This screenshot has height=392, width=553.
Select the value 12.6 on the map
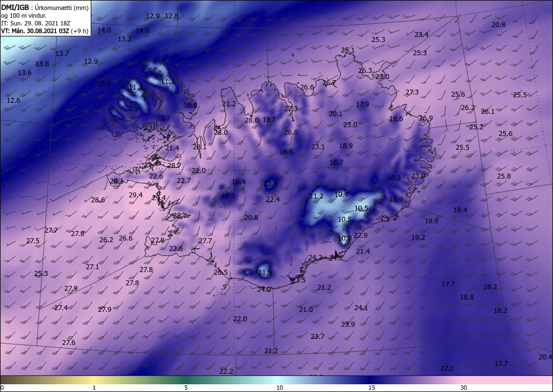click(x=13, y=101)
